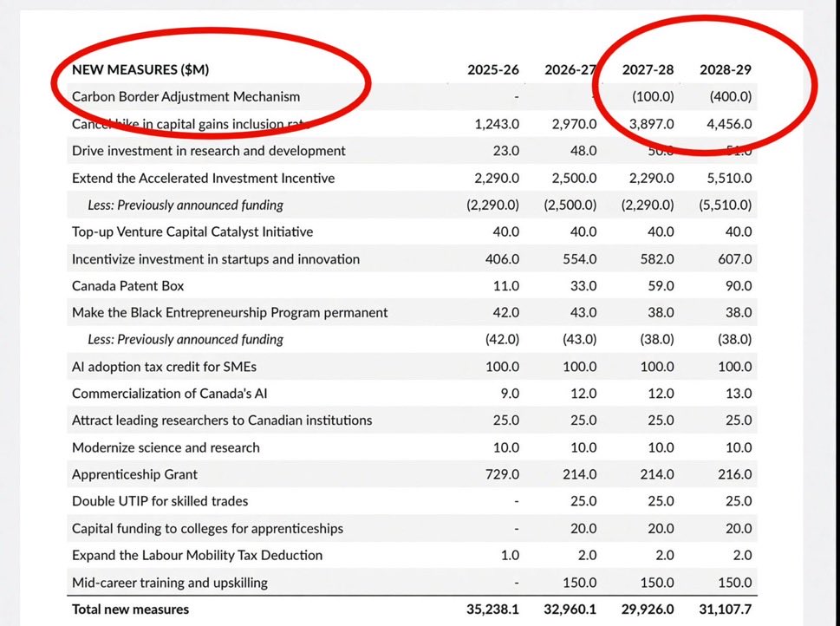840x626 pixels.
Task: Click 2,970.0 in capital gains row
Action: point(574,124)
